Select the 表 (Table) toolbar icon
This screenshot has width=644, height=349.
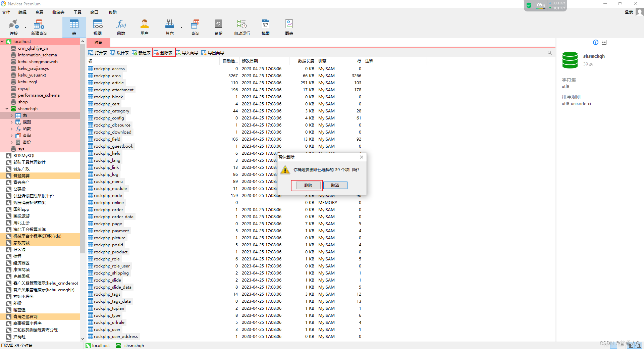pos(74,27)
